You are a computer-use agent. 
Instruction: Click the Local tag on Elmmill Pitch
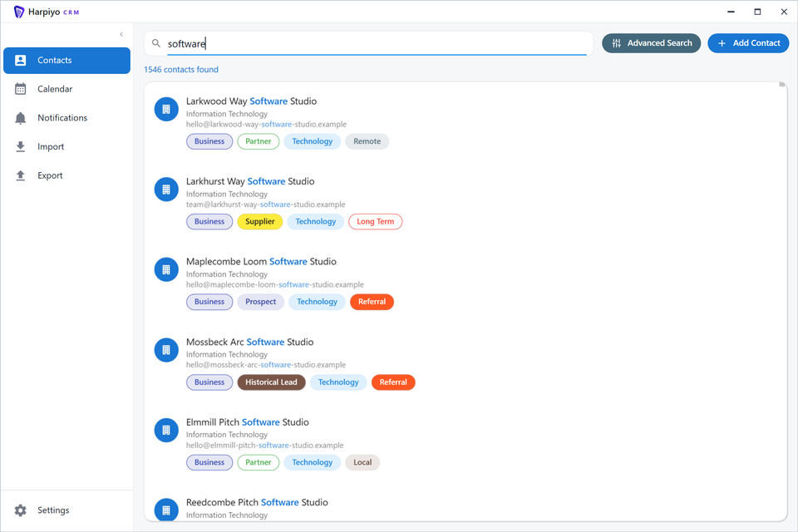tap(362, 462)
